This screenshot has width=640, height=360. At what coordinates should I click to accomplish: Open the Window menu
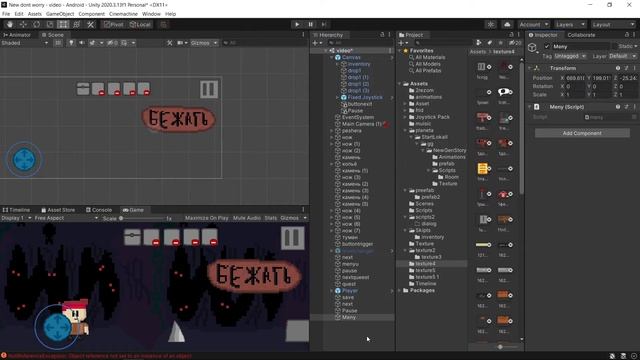pyautogui.click(x=151, y=14)
